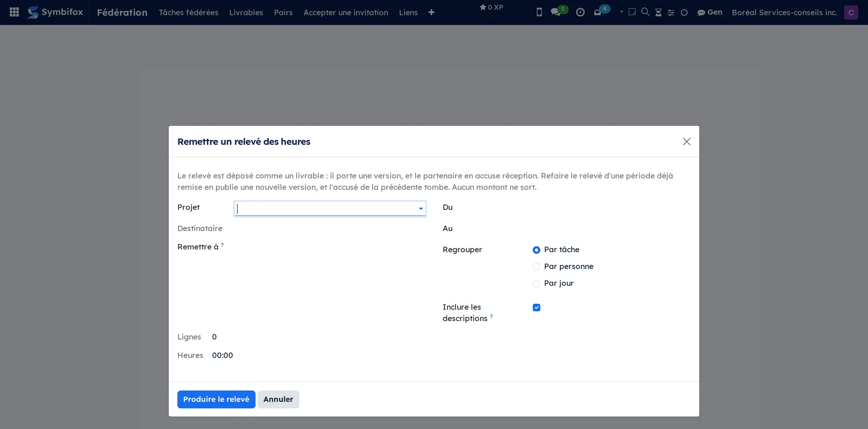Click the Annuler button
Image resolution: width=868 pixels, height=429 pixels.
(x=278, y=399)
